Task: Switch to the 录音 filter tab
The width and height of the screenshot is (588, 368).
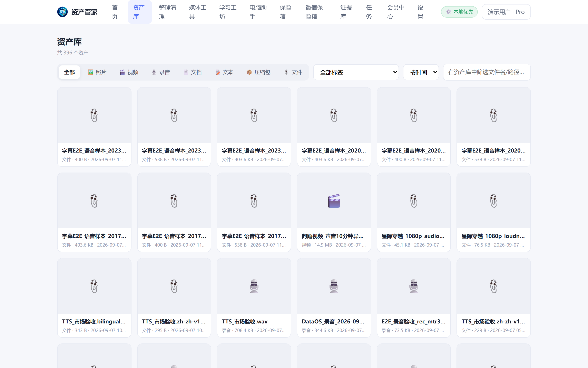Action: click(x=161, y=72)
